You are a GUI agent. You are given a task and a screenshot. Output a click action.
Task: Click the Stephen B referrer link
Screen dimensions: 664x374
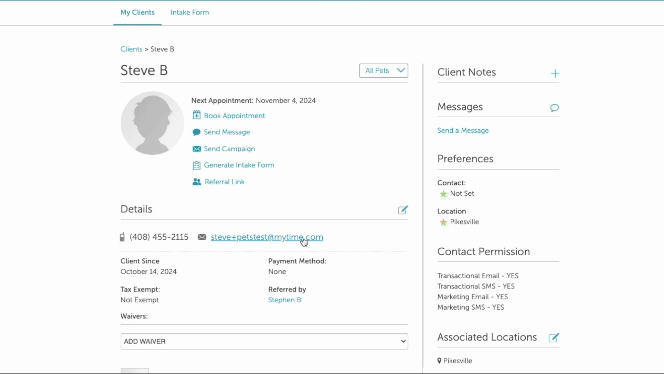click(285, 300)
